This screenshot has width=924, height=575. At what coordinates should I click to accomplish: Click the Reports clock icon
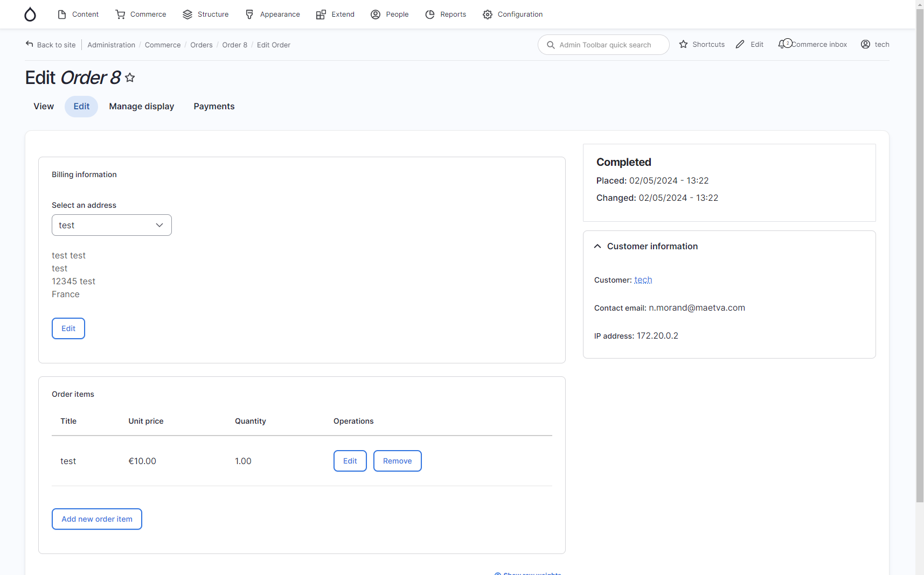coord(430,14)
